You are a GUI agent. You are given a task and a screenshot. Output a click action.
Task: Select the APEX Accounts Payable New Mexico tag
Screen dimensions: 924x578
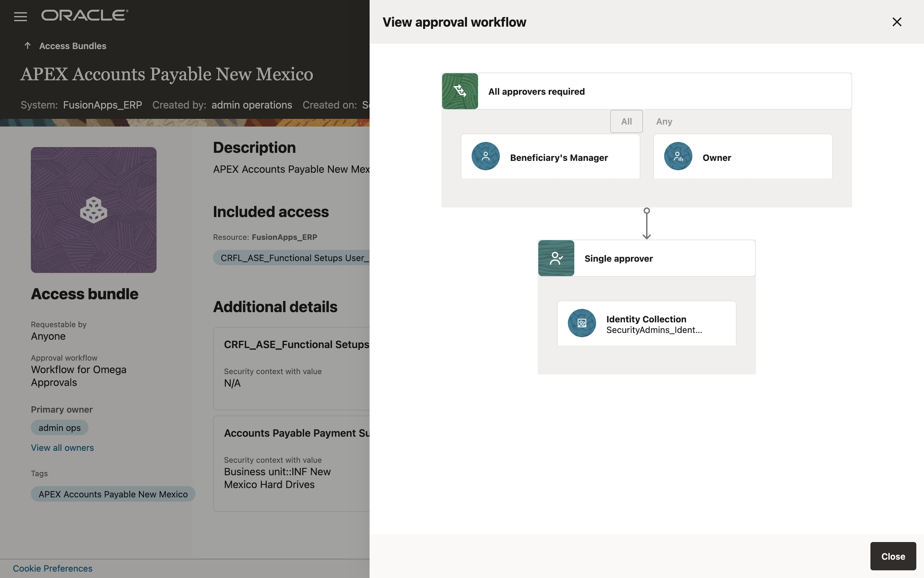(x=113, y=494)
